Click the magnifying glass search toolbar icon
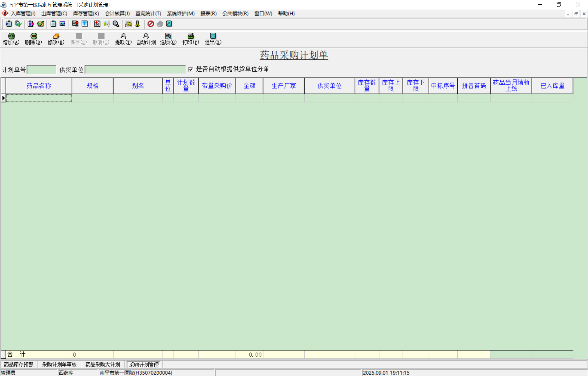Image resolution: width=588 pixels, height=376 pixels. click(116, 24)
